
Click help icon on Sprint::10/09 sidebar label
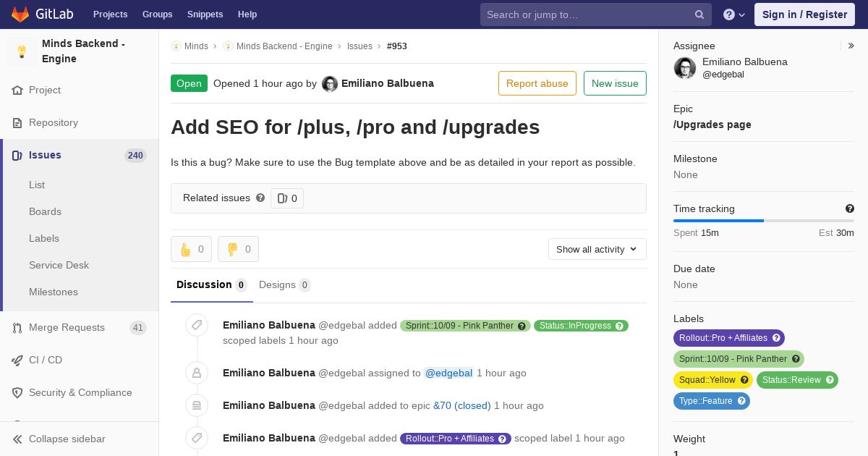796,359
